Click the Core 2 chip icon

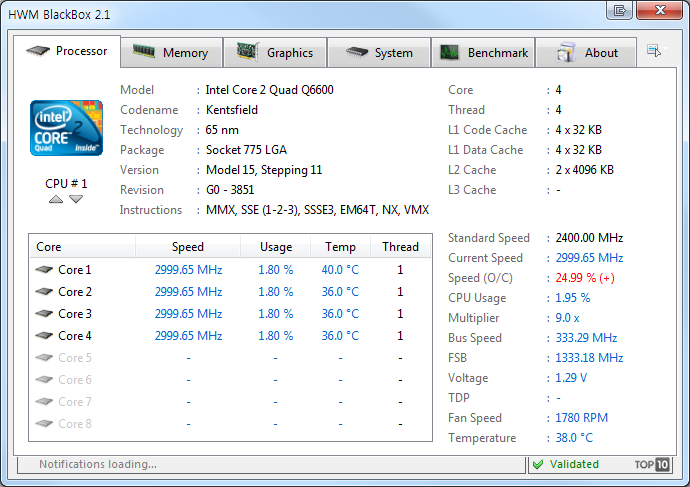44,291
